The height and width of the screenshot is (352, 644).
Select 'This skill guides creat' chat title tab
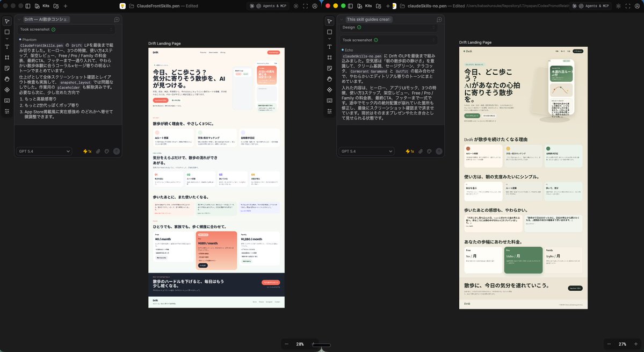coord(368,19)
